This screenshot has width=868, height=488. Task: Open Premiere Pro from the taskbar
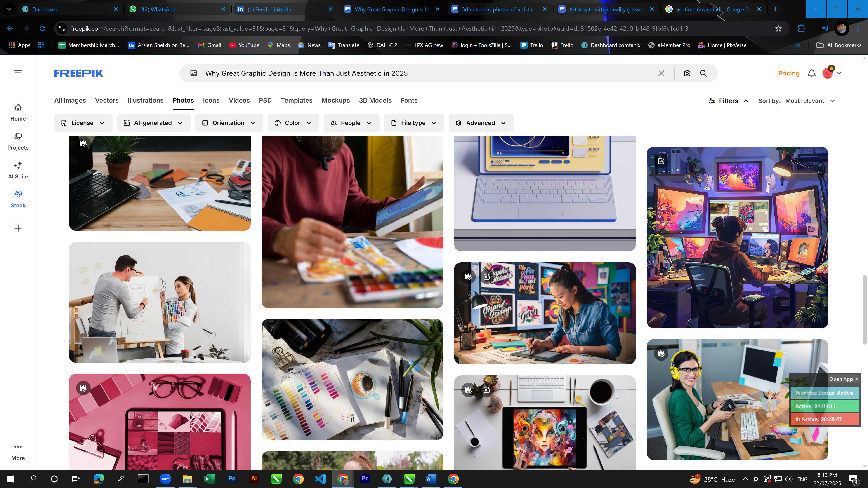point(365,479)
